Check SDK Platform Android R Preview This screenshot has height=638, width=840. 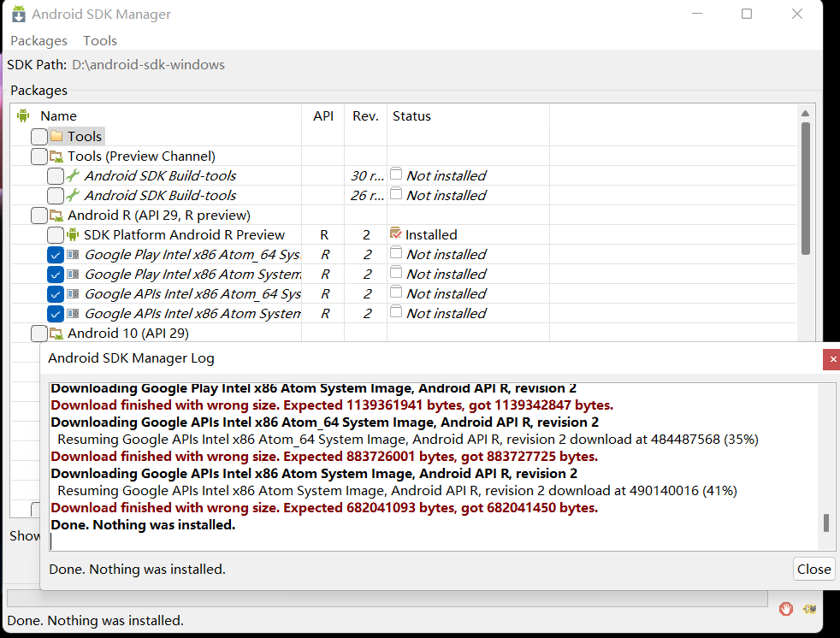point(56,235)
